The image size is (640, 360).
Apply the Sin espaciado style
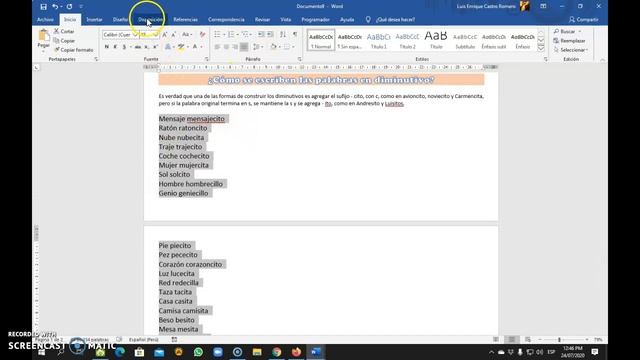tap(350, 40)
